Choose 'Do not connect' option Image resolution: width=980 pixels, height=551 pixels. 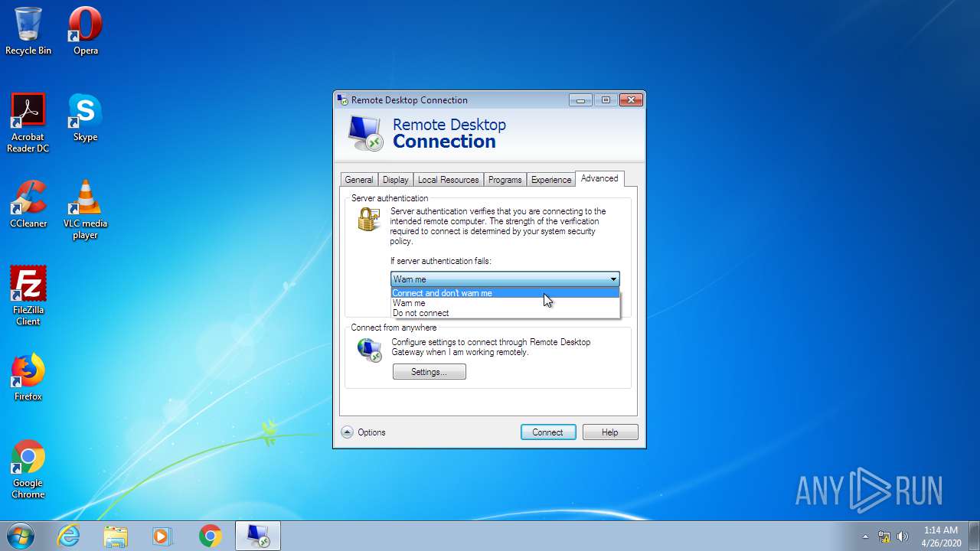(x=505, y=313)
